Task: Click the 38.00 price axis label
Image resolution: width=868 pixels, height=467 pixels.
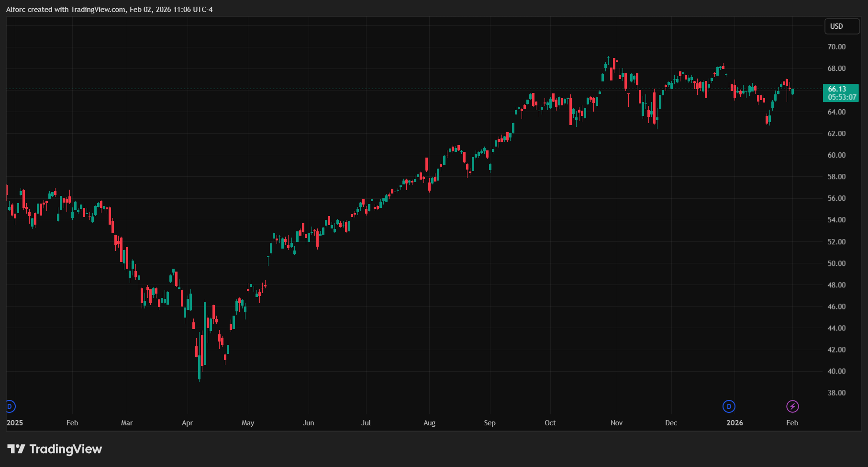Action: 836,393
